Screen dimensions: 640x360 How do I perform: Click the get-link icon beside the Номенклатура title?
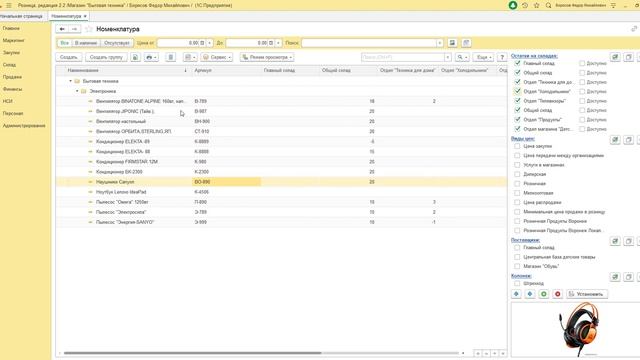[634, 29]
